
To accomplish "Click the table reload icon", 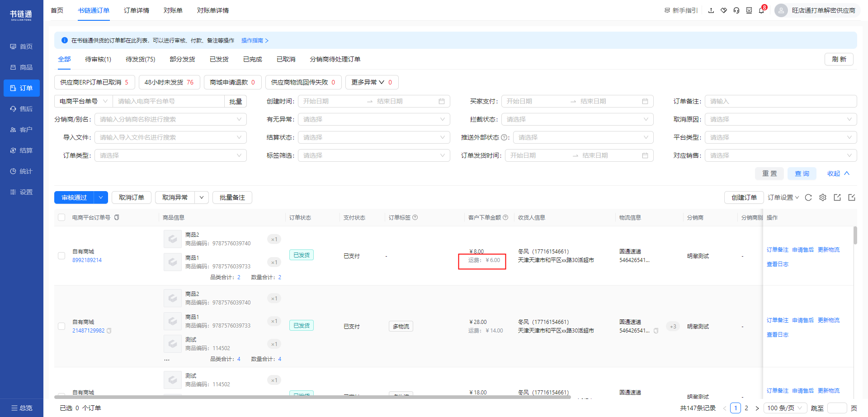I will pyautogui.click(x=808, y=197).
